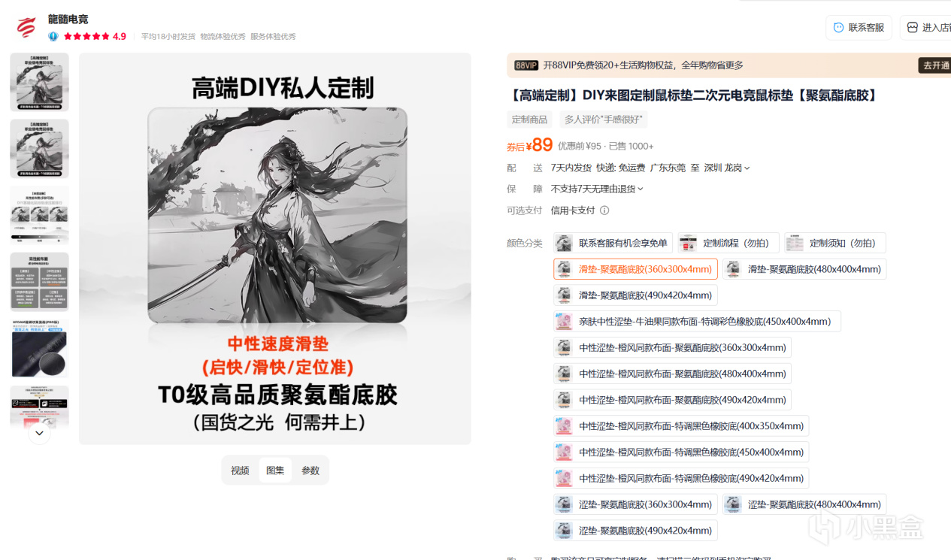Click the 88VIP promotion banner text

(x=643, y=65)
